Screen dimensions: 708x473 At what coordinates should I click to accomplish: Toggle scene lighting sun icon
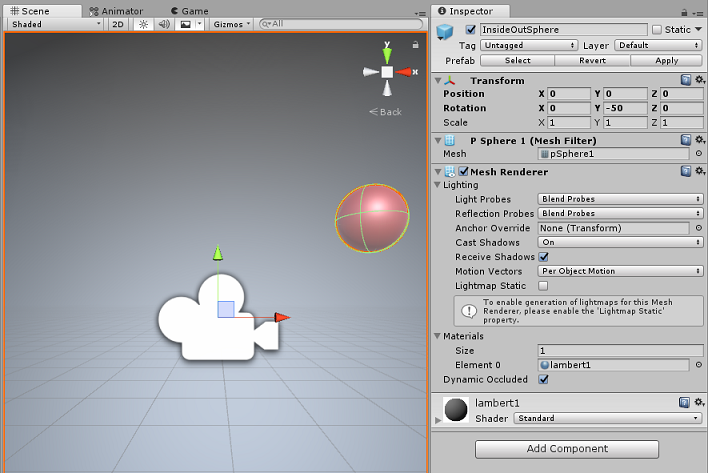tap(143, 24)
